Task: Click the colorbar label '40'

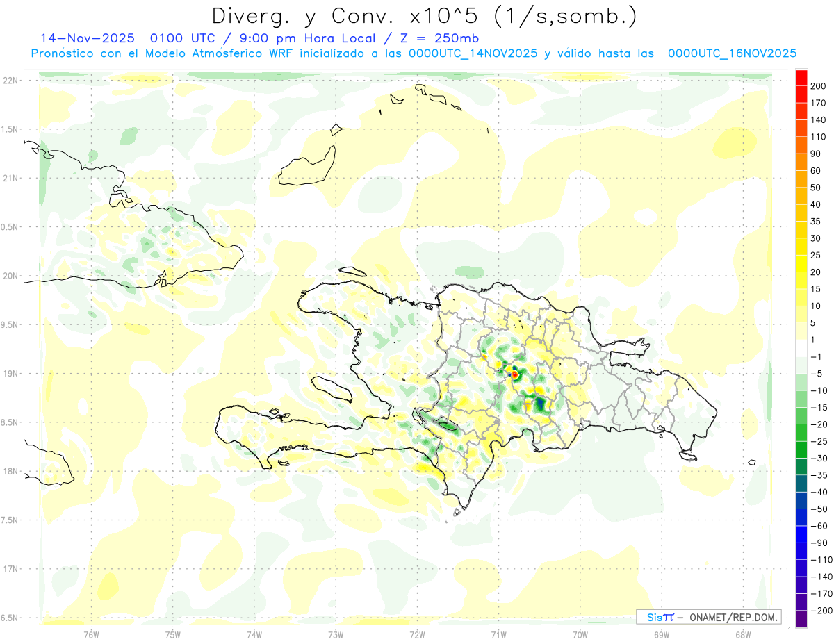Action: tap(816, 204)
